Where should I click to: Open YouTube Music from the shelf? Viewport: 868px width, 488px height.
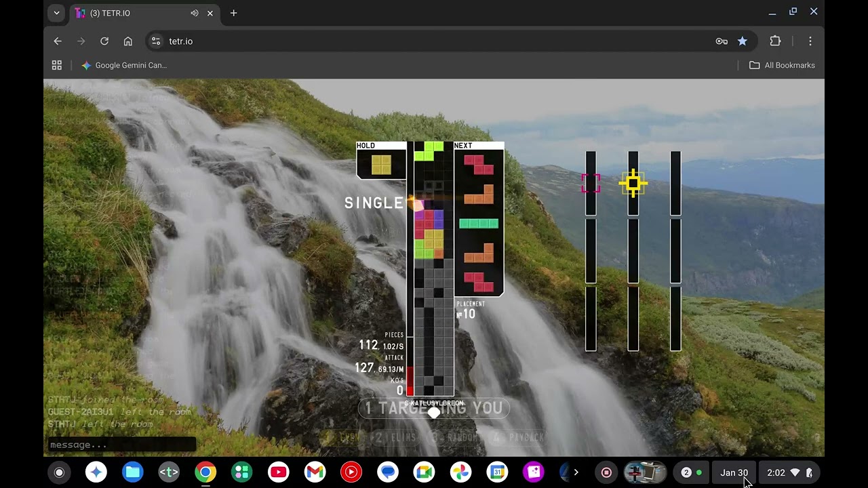click(351, 472)
